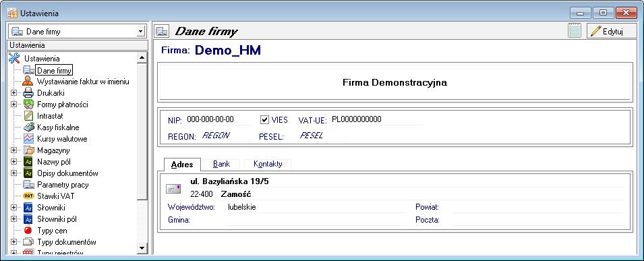This screenshot has width=644, height=261.
Task: Click the tree vertical scrollbar thumb
Action: tap(142, 132)
